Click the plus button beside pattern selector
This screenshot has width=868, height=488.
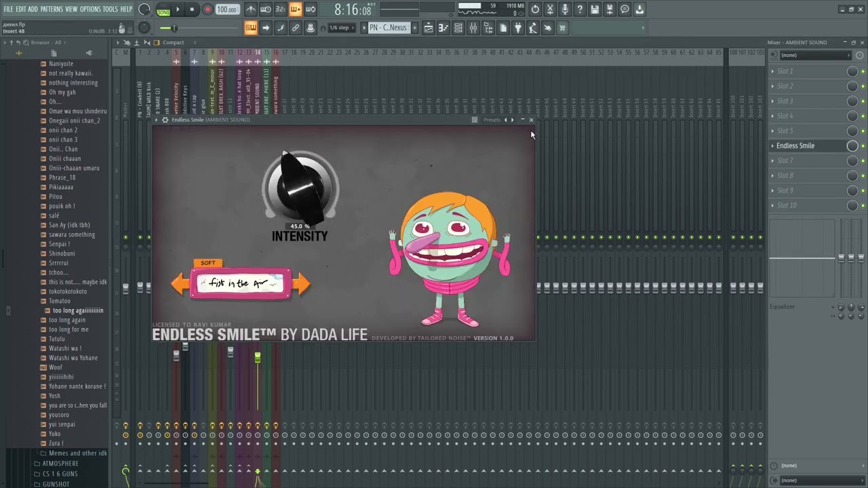(x=414, y=28)
